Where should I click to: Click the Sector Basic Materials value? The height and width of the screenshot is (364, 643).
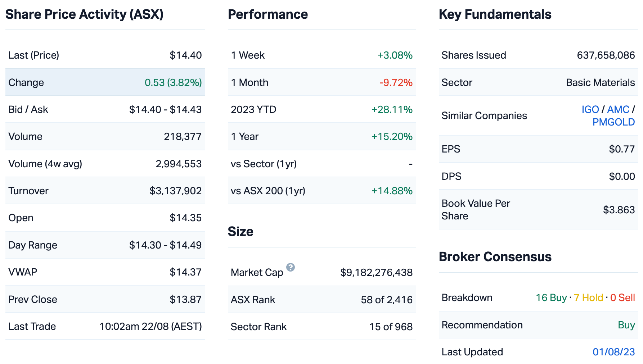pyautogui.click(x=600, y=82)
